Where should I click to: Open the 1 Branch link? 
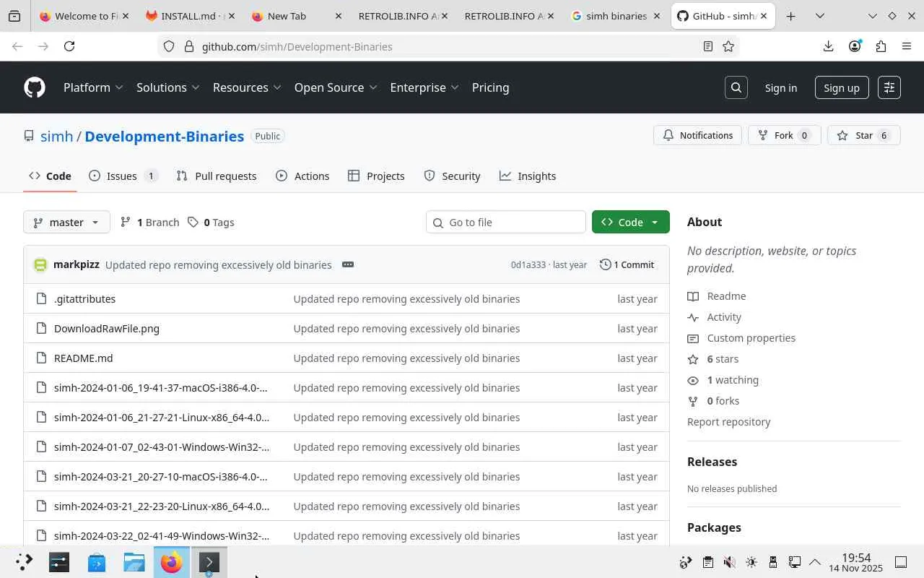point(149,222)
